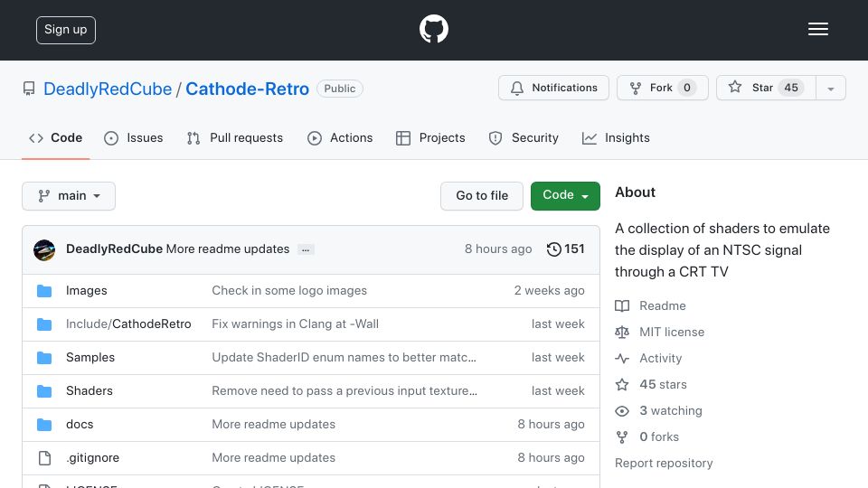Screen dimensions: 868x488
Task: Click the 3 watching link
Action: pyautogui.click(x=671, y=410)
